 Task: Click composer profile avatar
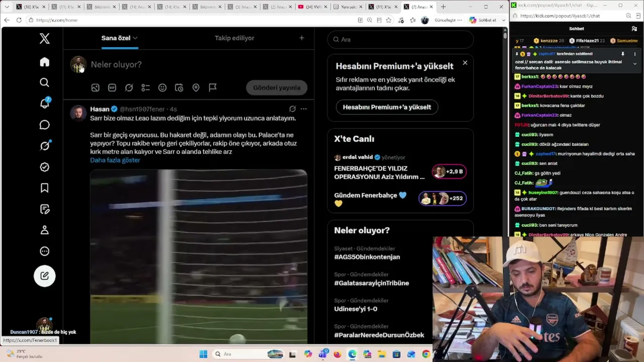click(78, 65)
